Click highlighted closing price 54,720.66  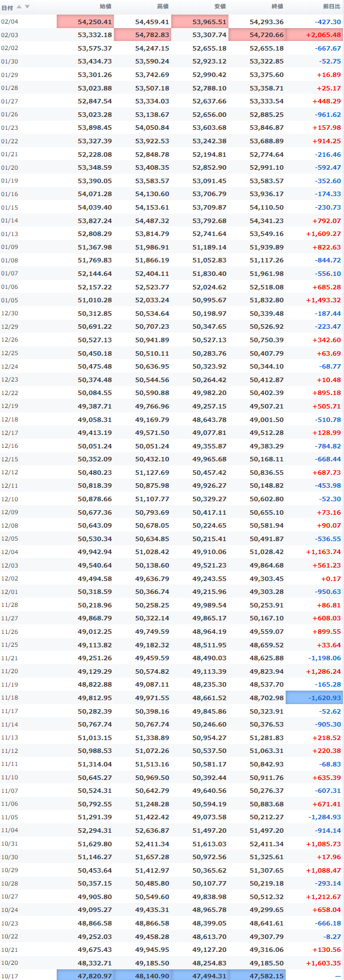pos(257,35)
